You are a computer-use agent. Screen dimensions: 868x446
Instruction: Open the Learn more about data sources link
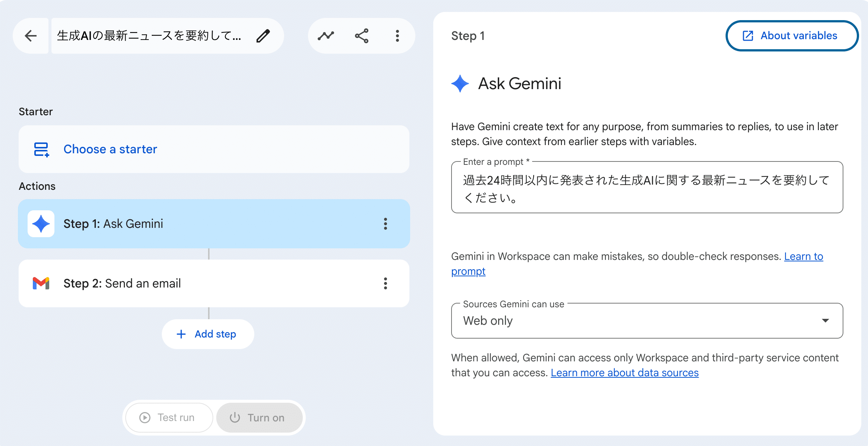click(625, 373)
